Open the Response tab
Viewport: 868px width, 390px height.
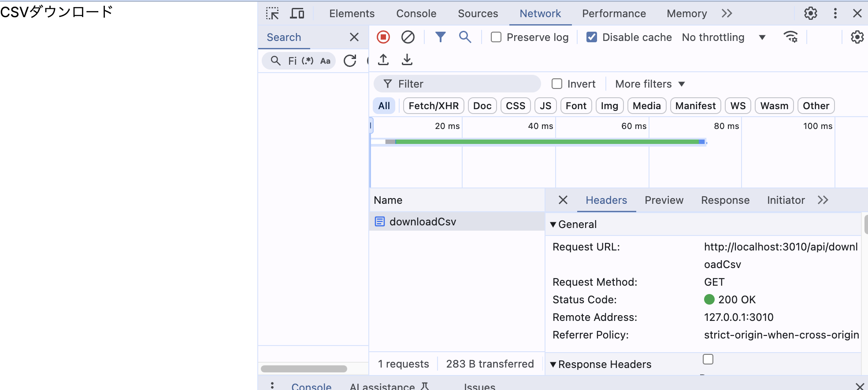pos(725,200)
